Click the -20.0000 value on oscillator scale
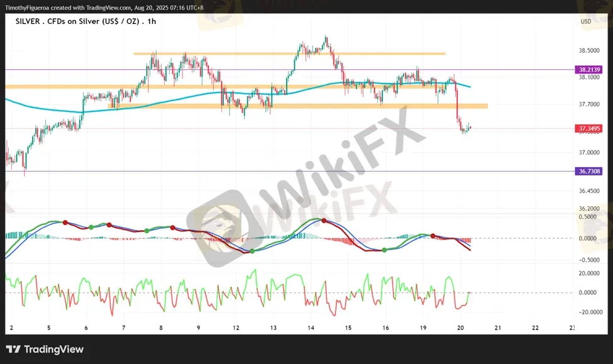Image resolution: width=613 pixels, height=364 pixels. point(589,312)
